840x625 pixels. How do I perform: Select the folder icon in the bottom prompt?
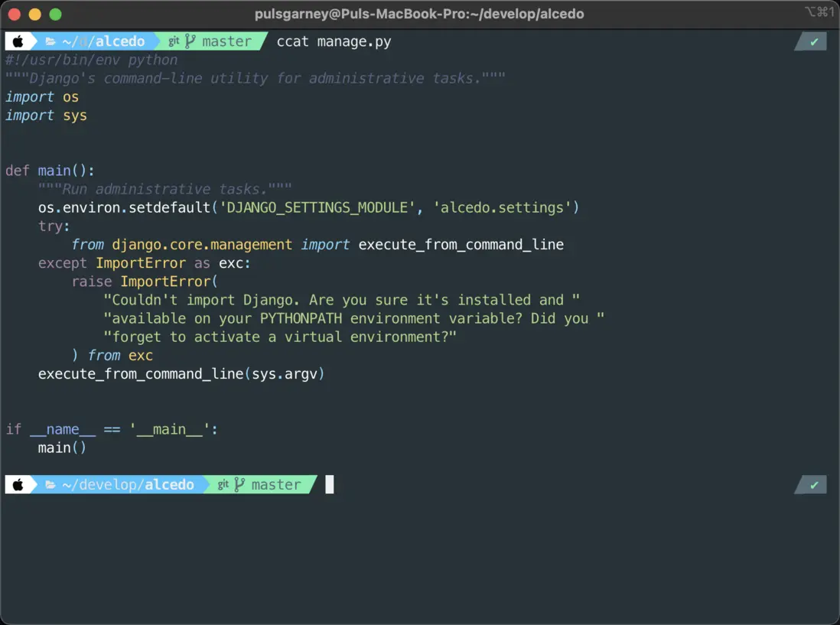[49, 484]
